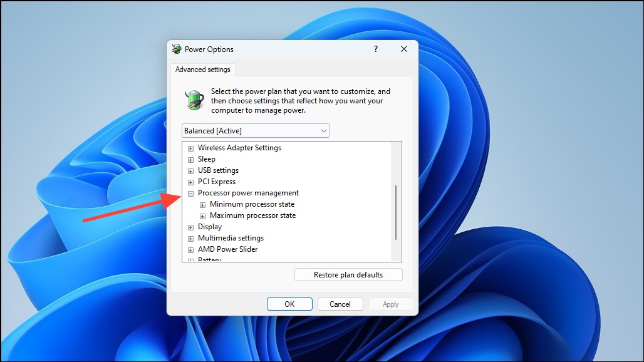Image resolution: width=644 pixels, height=362 pixels.
Task: Select the Sleep item in the tree
Action: pyautogui.click(x=207, y=159)
